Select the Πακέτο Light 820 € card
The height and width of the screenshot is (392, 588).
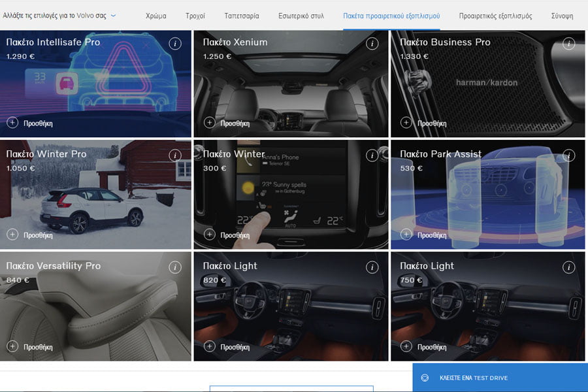point(291,307)
